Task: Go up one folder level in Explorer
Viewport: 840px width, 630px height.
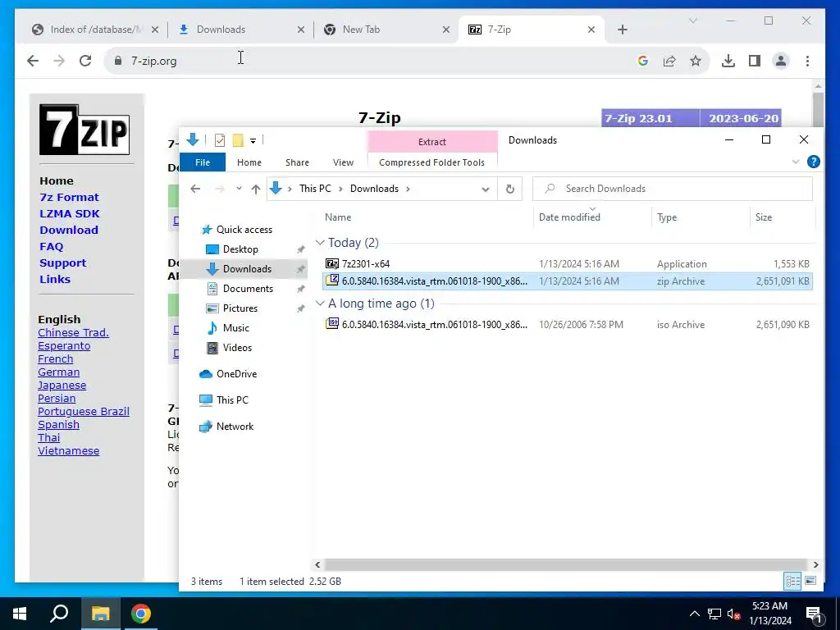Action: [x=256, y=189]
